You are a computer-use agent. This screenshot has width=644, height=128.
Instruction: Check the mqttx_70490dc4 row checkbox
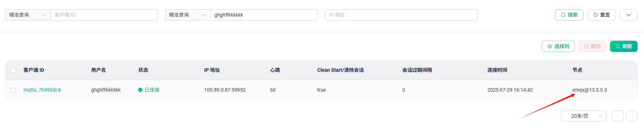[13, 90]
